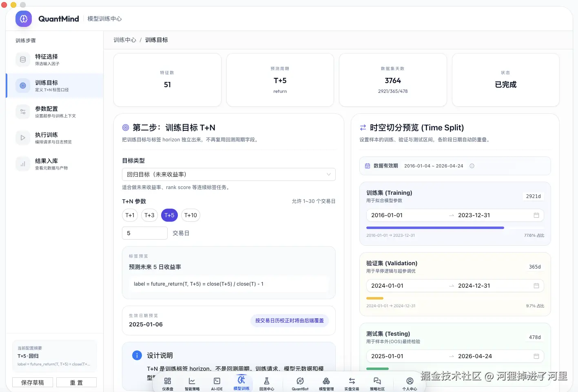Open 回测中心 flask icon

(x=267, y=383)
